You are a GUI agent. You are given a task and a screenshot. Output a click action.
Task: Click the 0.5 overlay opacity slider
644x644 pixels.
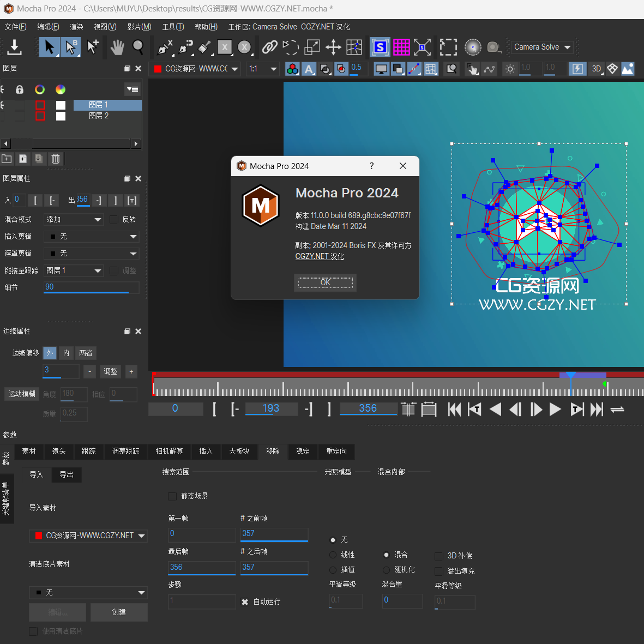(359, 69)
